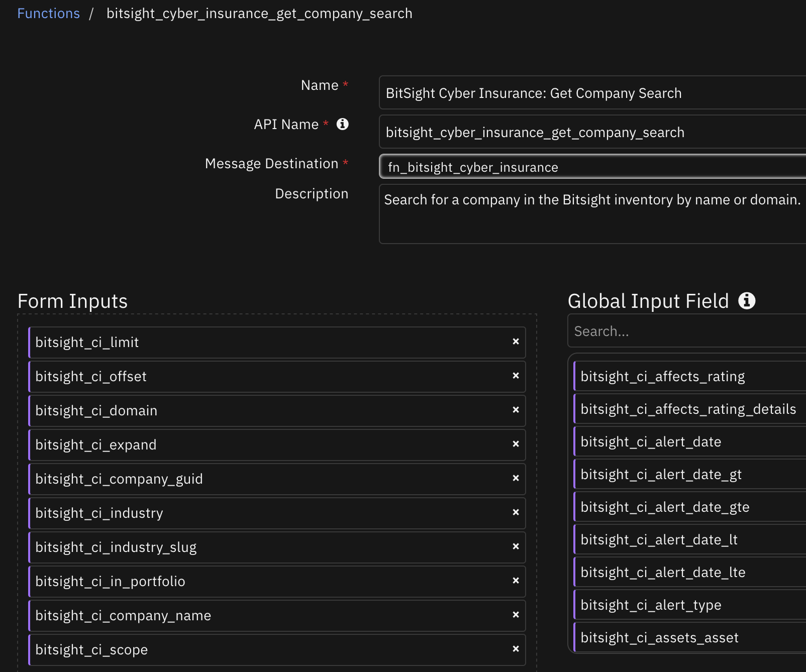Screen dimensions: 806x672
Task: Select bitsight_ci_scope form input row
Action: click(277, 650)
